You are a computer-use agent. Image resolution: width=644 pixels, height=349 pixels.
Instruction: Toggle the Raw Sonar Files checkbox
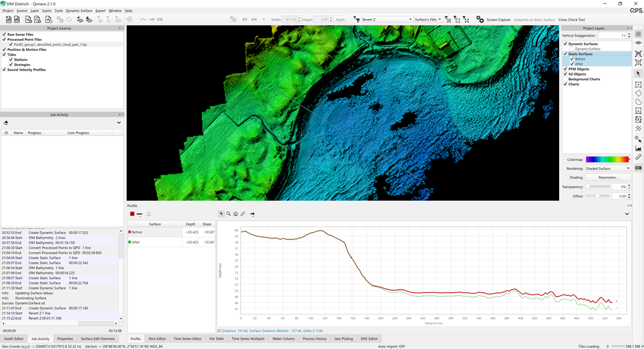point(4,35)
